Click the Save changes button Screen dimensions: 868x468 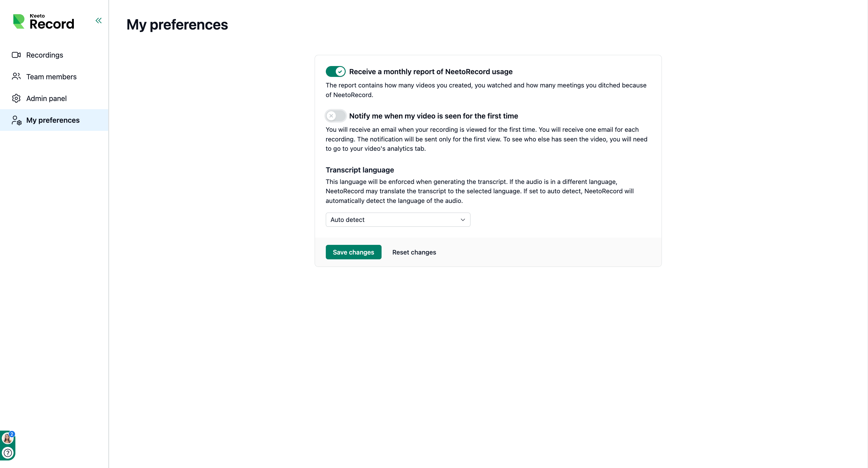tap(353, 252)
